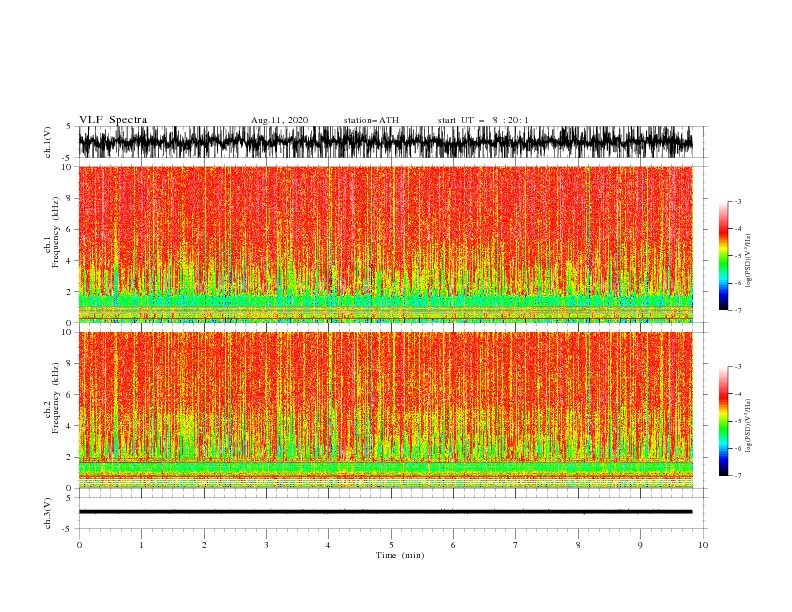Click the ch.1 colorbar "log(PSD)(V²/Hz)" label
Screen dimensions: 792x612
748,261
